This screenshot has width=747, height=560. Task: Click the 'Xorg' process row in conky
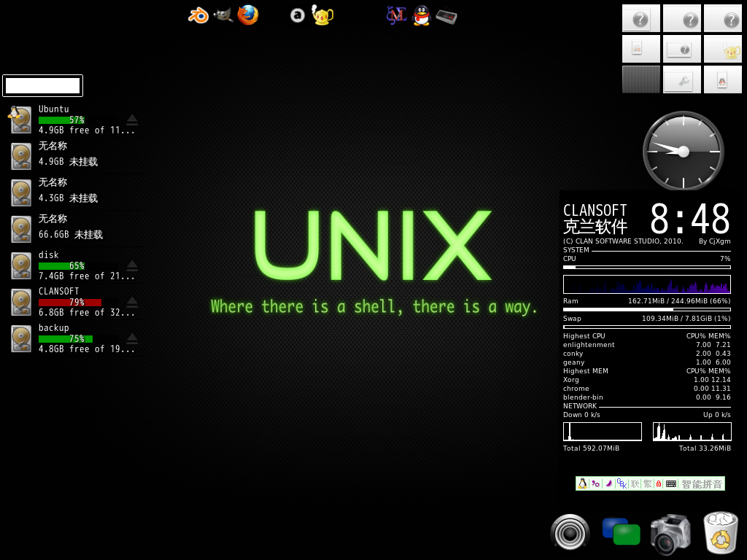(646, 379)
